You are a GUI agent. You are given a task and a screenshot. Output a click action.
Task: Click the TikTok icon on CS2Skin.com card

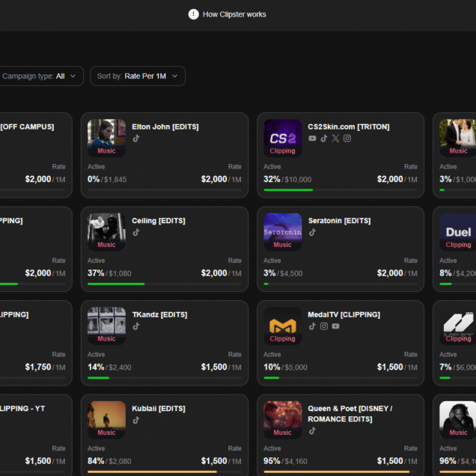point(324,138)
